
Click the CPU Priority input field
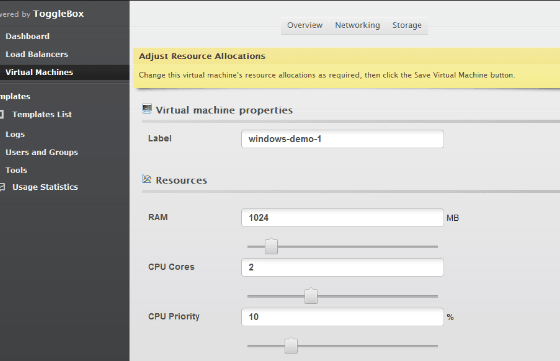tap(342, 317)
